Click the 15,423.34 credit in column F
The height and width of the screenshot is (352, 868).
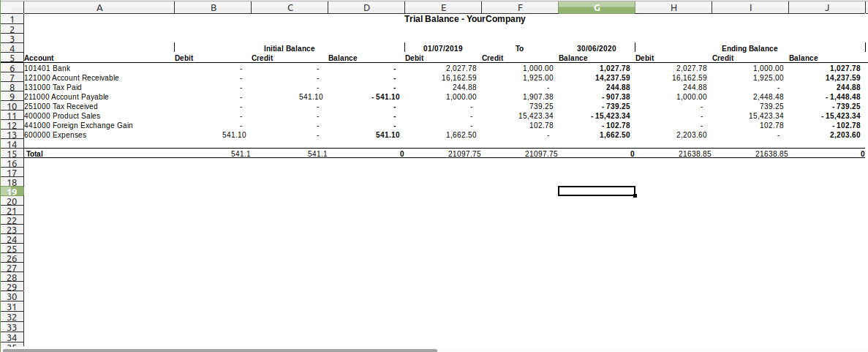click(535, 116)
